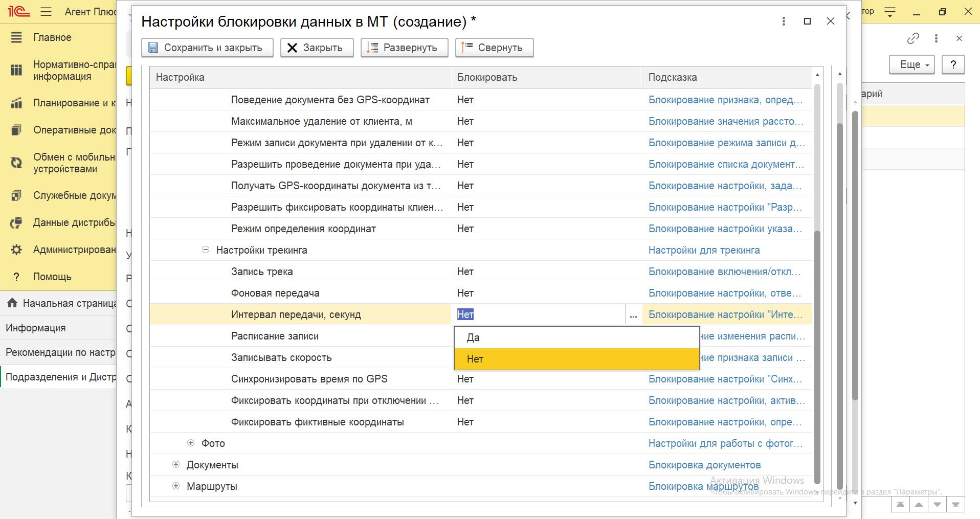Click Развернуть to expand all groups

[404, 48]
